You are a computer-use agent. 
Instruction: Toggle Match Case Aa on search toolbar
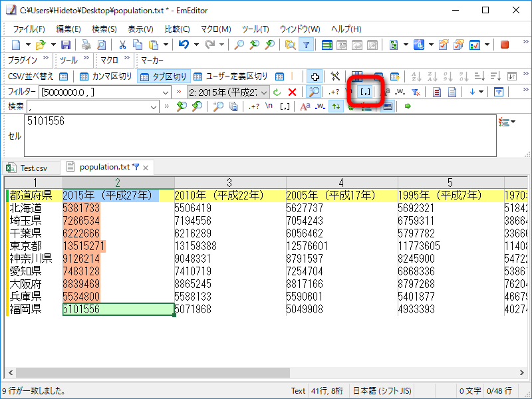305,106
